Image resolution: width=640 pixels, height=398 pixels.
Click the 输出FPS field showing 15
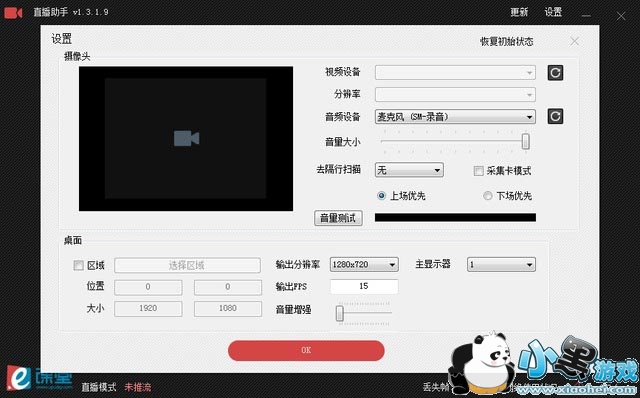tap(364, 286)
